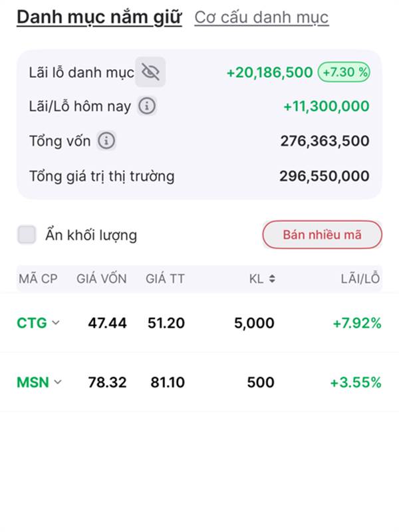Select the CTG stock symbol

32,323
